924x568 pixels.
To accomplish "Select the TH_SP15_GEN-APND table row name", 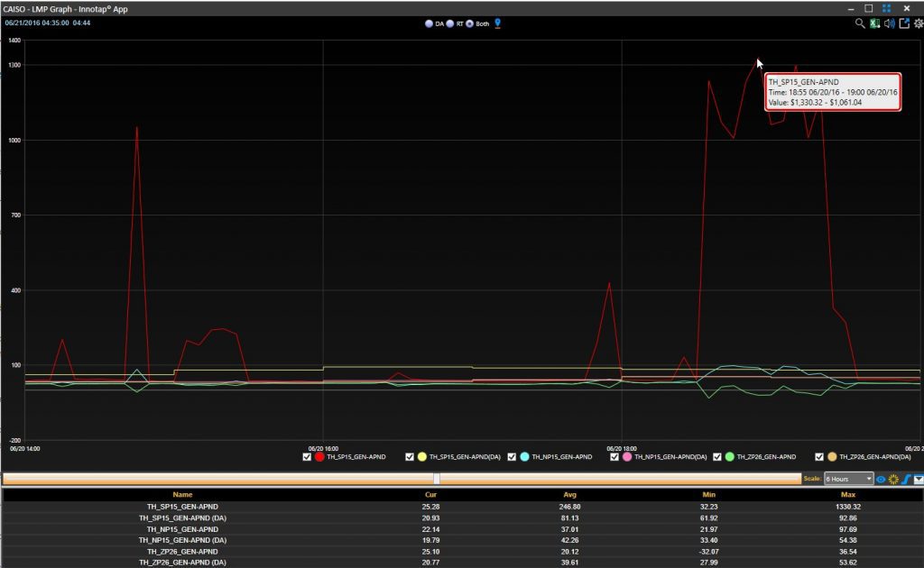I will pyautogui.click(x=182, y=506).
